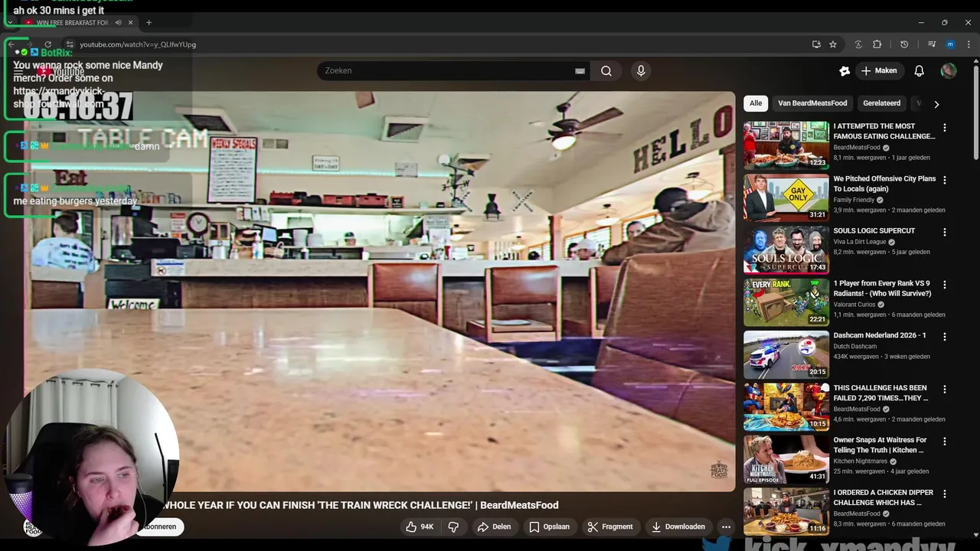Click the video player to pause

(x=379, y=291)
